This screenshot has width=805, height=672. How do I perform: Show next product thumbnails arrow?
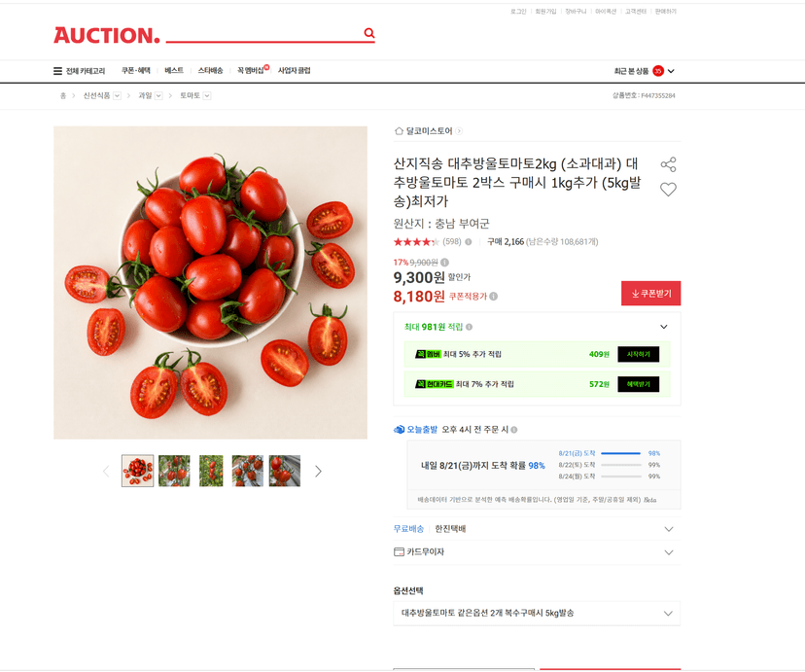[x=318, y=472]
